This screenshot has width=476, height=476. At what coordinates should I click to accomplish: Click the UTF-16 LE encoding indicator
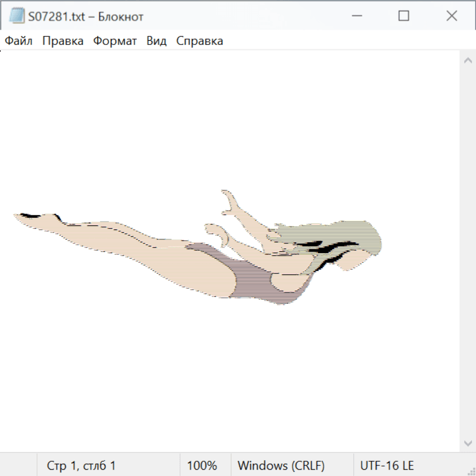[x=387, y=465]
